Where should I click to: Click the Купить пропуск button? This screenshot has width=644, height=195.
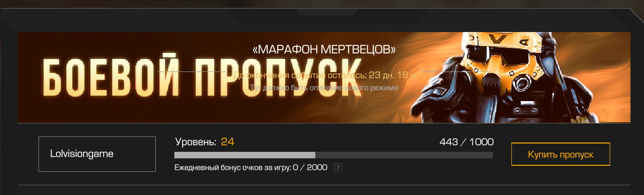tap(561, 155)
